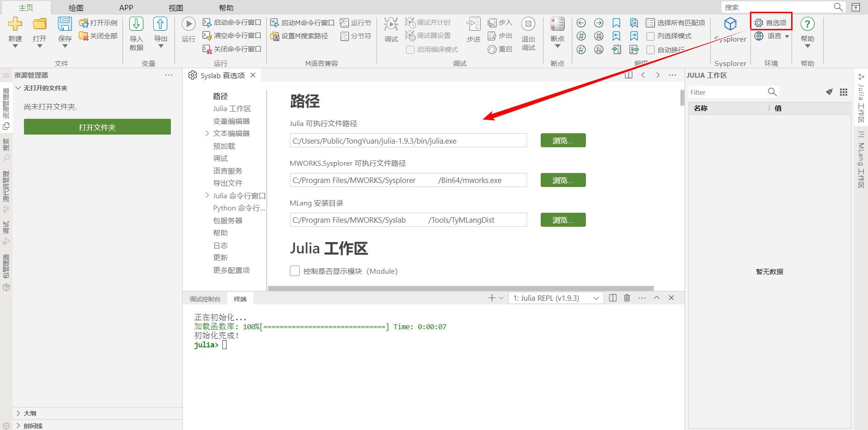This screenshot has width=868, height=430.
Task: Click the Import Data (导入数据) icon
Action: 136,24
